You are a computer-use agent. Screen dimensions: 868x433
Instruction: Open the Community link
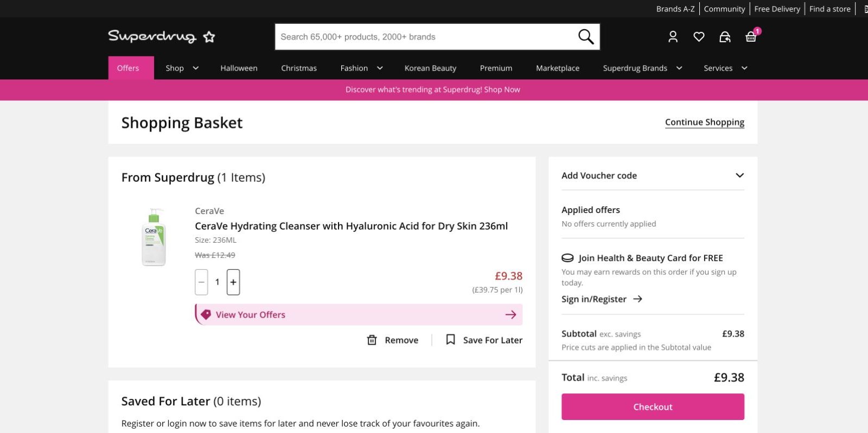724,9
